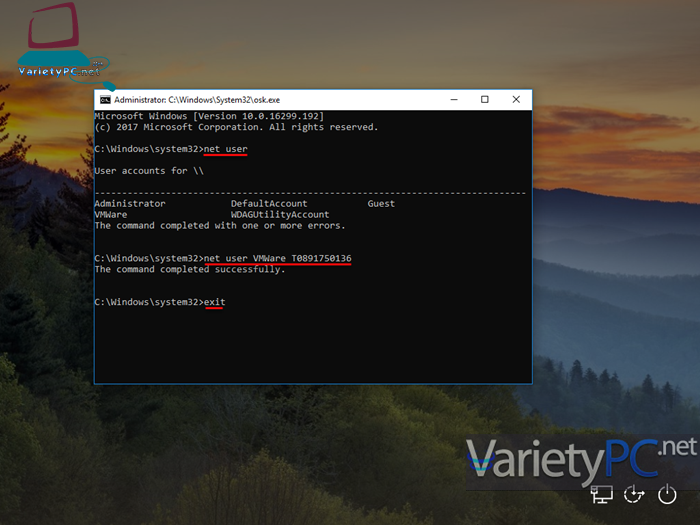Viewport: 700px width, 525px height.
Task: Select the Guest account entry
Action: pyautogui.click(x=381, y=204)
